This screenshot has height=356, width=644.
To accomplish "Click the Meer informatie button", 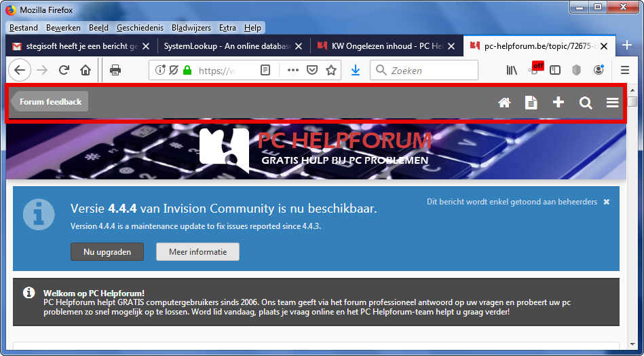I will coord(197,251).
